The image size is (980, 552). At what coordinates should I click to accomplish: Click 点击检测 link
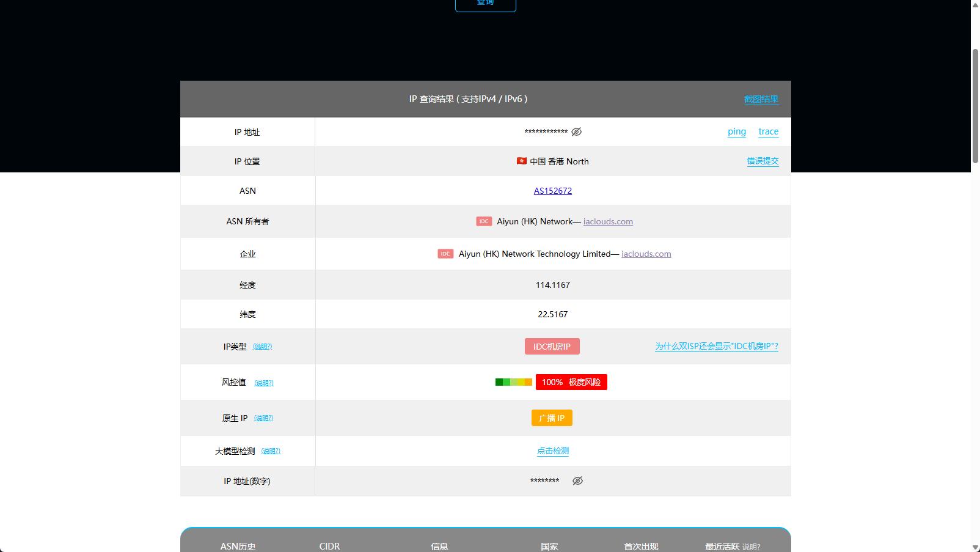click(553, 451)
